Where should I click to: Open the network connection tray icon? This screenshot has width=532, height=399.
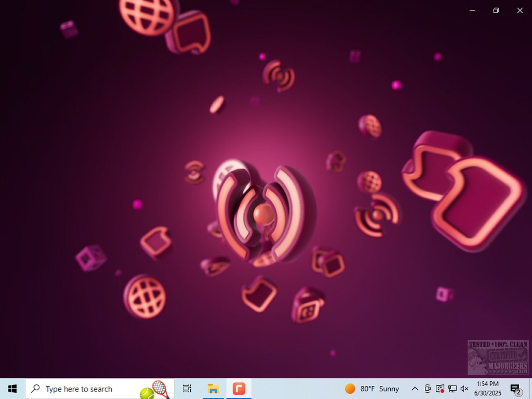pos(452,389)
